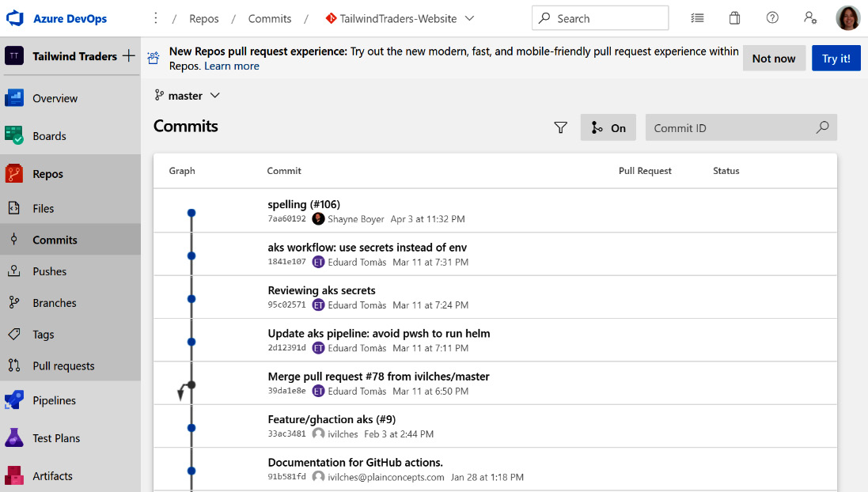Open the TailwindTraders-Website repository dropdown

click(x=400, y=17)
